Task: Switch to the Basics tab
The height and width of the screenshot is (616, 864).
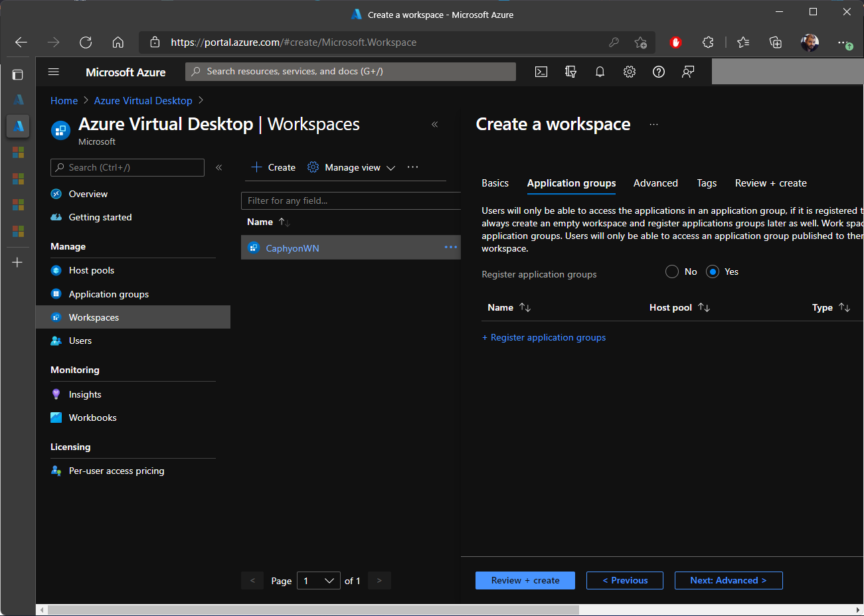Action: (495, 183)
